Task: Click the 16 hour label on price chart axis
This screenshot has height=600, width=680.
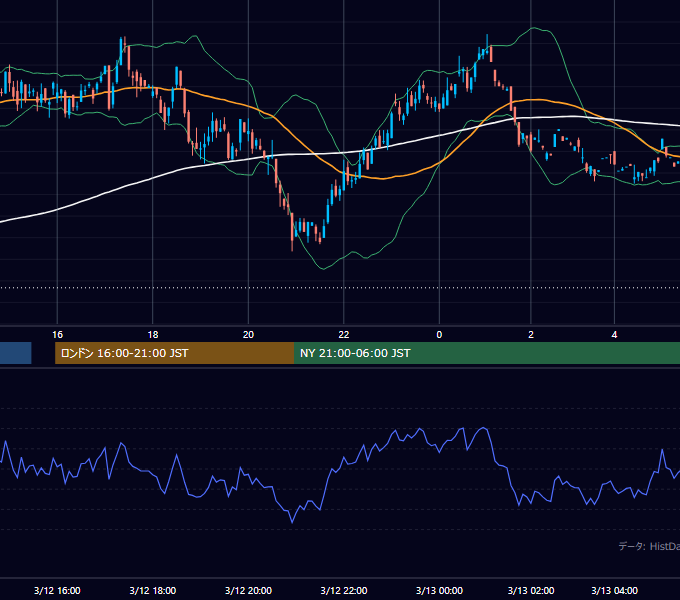Action: pos(57,335)
